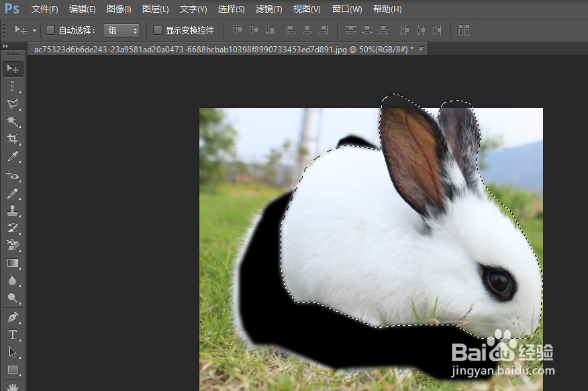Image resolution: width=588 pixels, height=391 pixels.
Task: Select the Crop tool
Action: pos(13,139)
